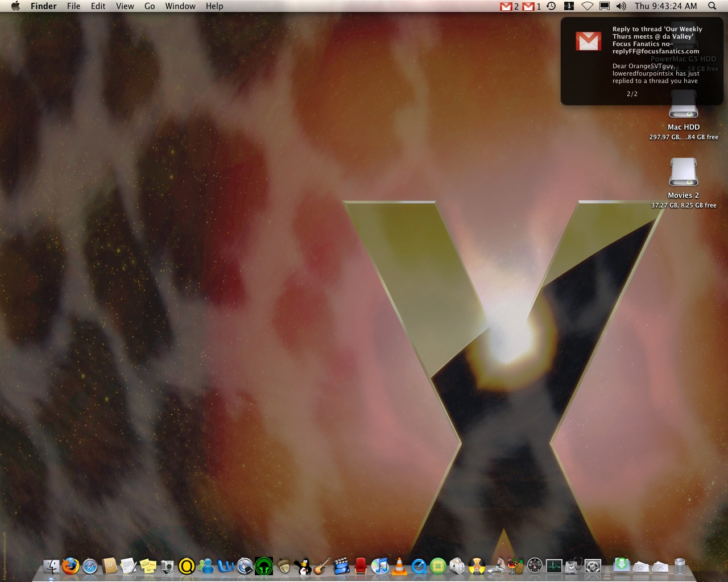
Task: Open the Trash in the Dock
Action: coord(680,566)
